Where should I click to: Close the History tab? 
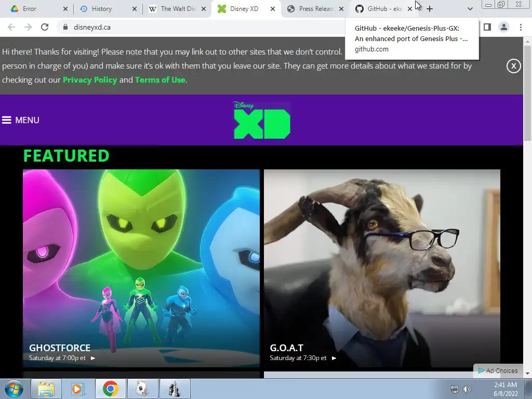135,9
